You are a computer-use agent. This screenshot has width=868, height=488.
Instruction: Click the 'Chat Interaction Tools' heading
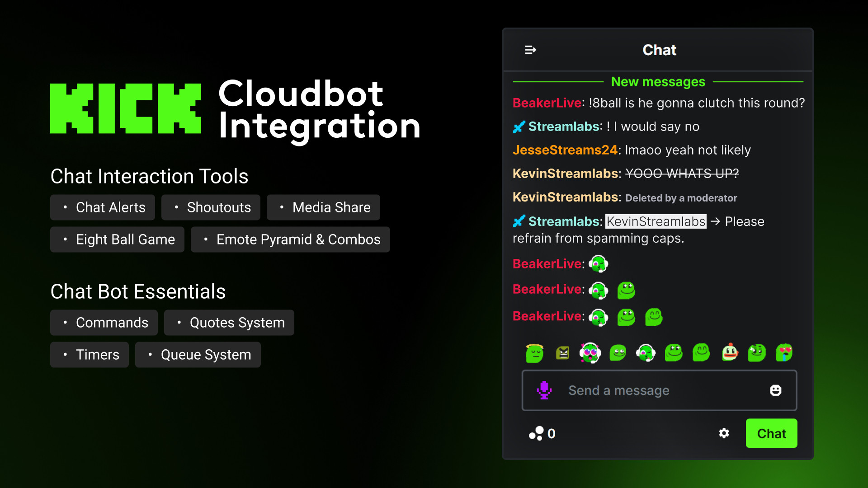click(x=149, y=176)
